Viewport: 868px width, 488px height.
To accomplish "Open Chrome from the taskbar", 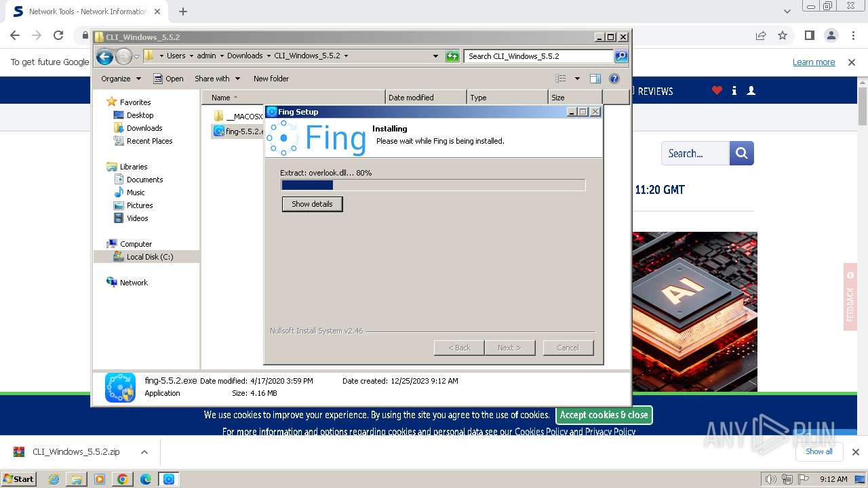I will [123, 479].
